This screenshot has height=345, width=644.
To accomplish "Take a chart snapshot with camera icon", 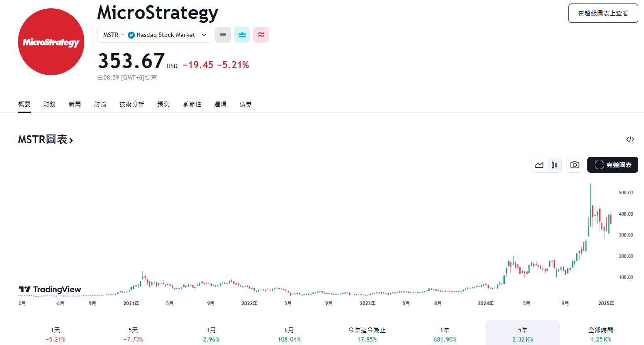I will coord(574,165).
